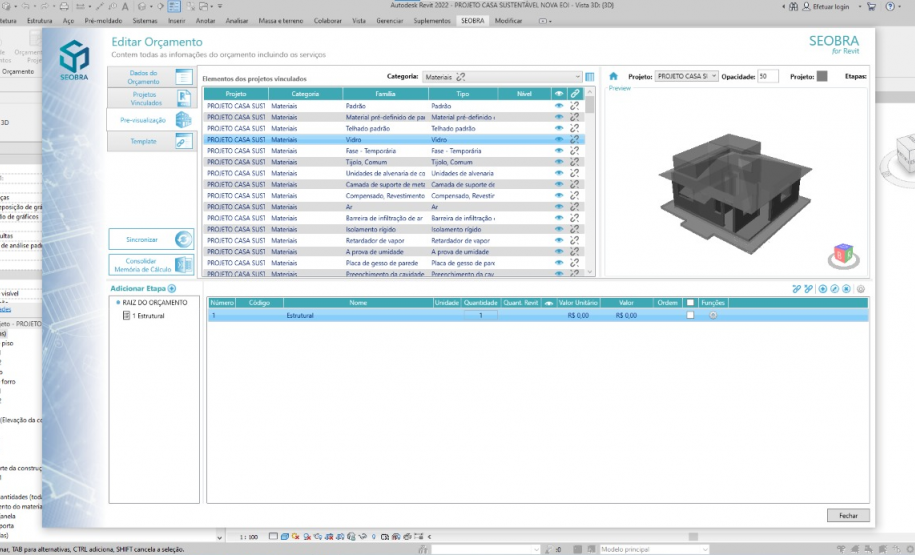
Task: Open the Dados do Orçamento tab
Action: point(151,77)
